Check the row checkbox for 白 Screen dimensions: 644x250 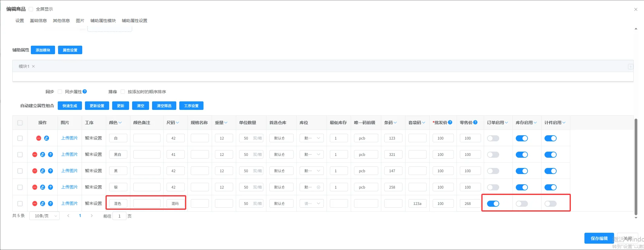click(x=20, y=138)
